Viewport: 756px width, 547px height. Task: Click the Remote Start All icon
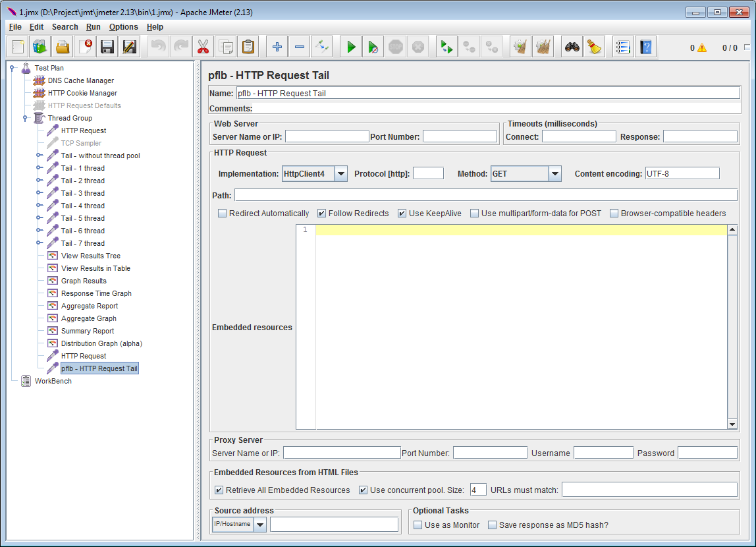pyautogui.click(x=446, y=47)
